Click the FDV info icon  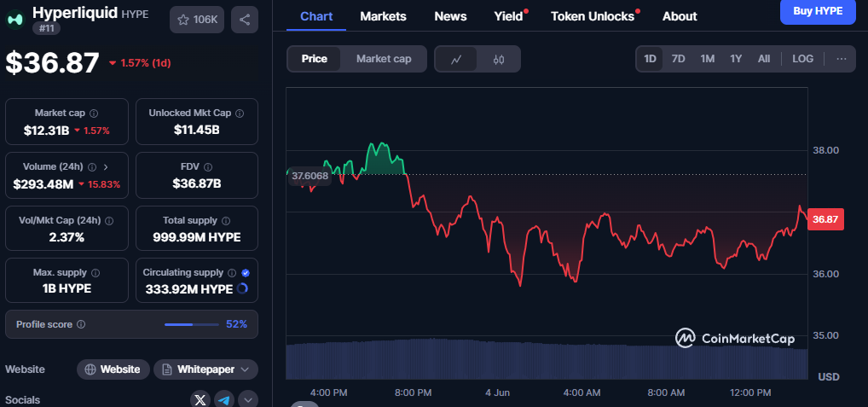[x=208, y=166]
